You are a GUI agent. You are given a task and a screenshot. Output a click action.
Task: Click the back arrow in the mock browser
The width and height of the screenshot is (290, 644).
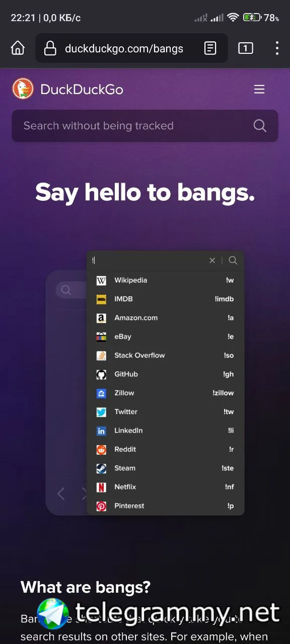tap(61, 494)
